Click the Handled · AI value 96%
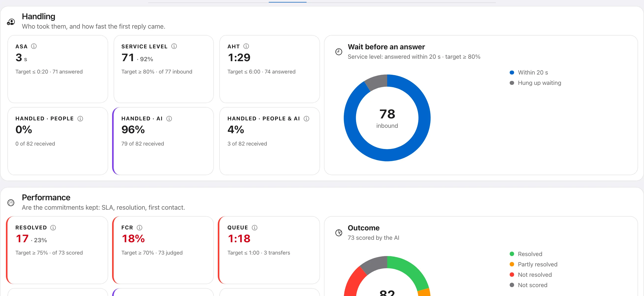Image resolution: width=644 pixels, height=296 pixels. coord(133,130)
